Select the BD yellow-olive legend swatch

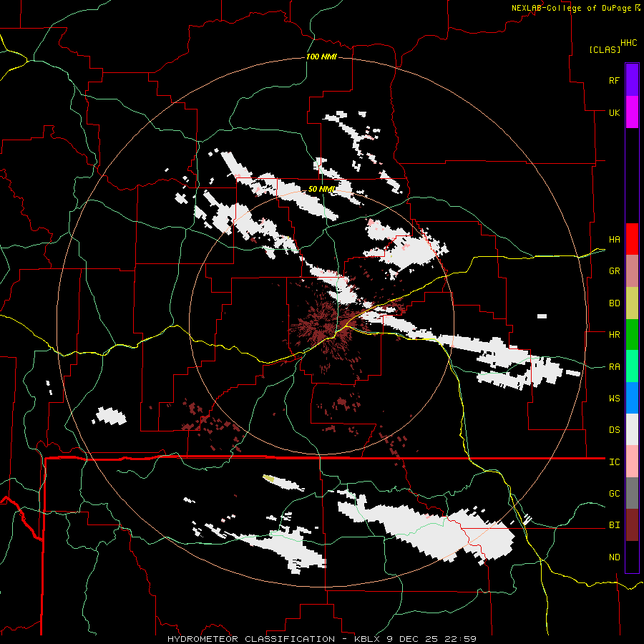pos(632,303)
